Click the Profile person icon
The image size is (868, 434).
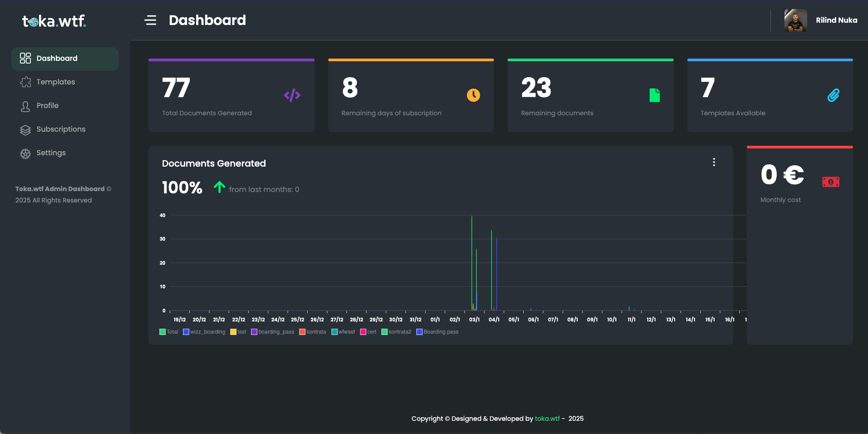point(25,106)
